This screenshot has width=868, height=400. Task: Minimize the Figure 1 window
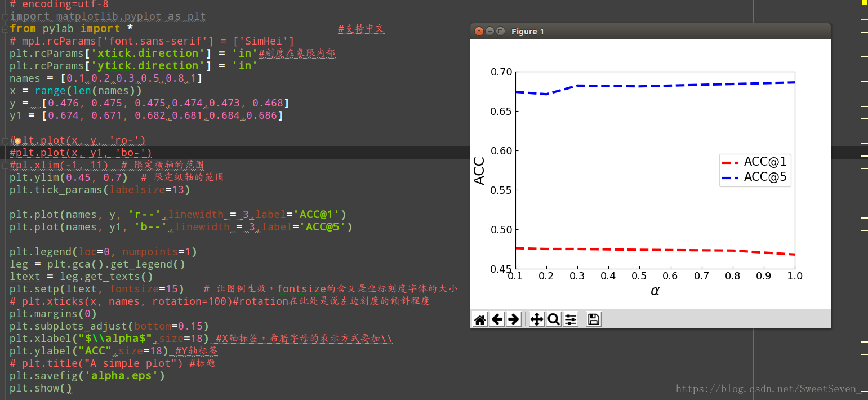(x=489, y=32)
